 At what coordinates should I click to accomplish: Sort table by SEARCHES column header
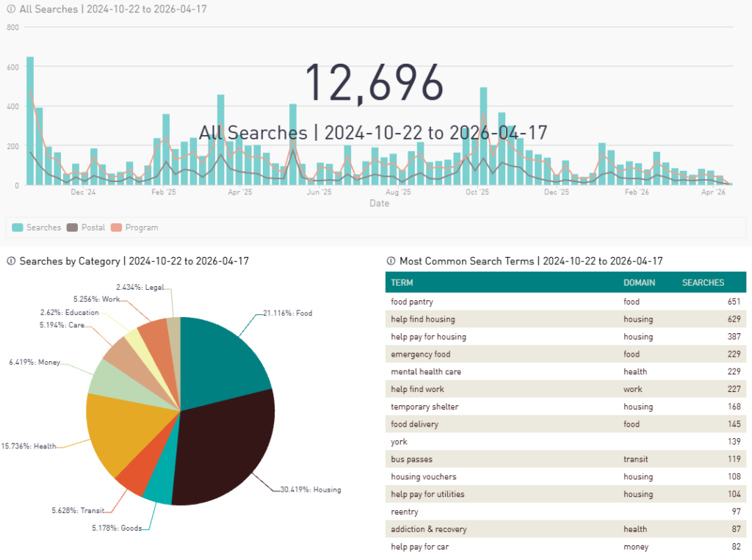(703, 283)
